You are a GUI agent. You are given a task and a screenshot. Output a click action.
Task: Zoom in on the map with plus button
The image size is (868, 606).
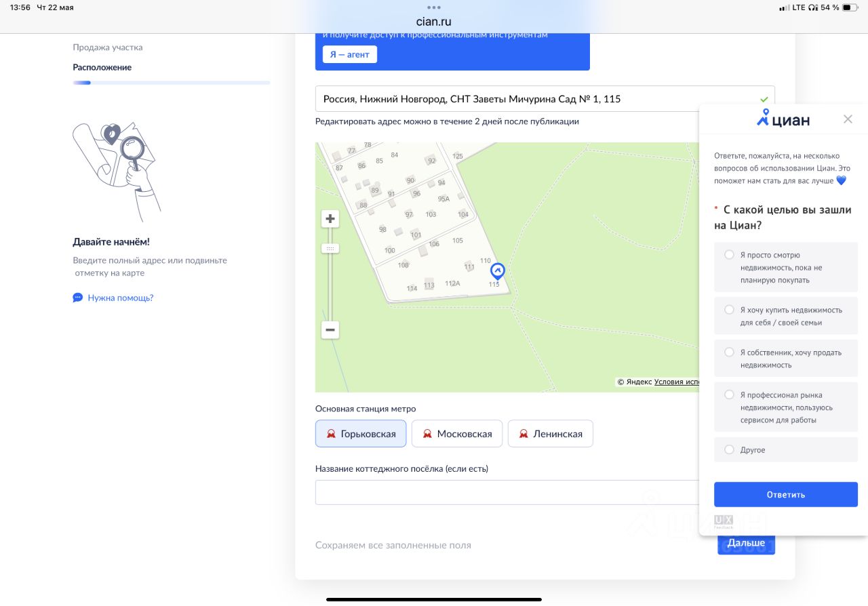[x=330, y=218]
